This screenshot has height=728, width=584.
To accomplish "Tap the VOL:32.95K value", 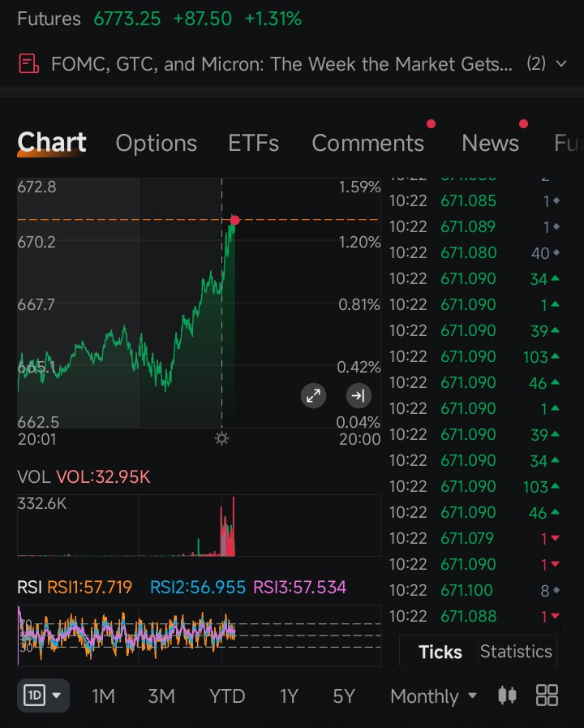I will [103, 477].
